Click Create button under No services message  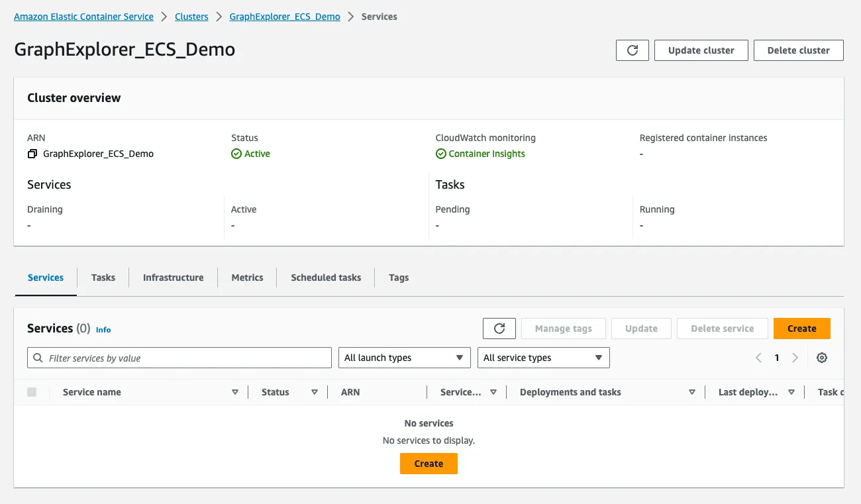pyautogui.click(x=429, y=464)
